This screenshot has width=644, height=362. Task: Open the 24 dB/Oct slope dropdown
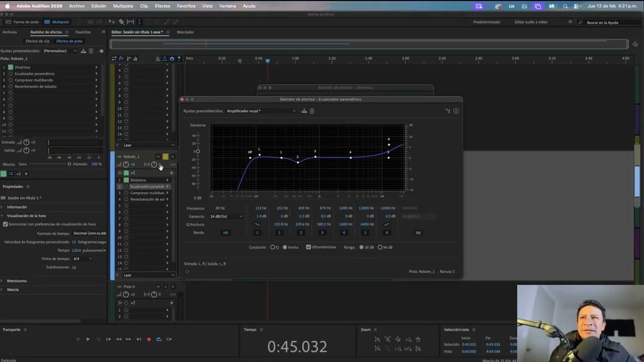(x=226, y=217)
